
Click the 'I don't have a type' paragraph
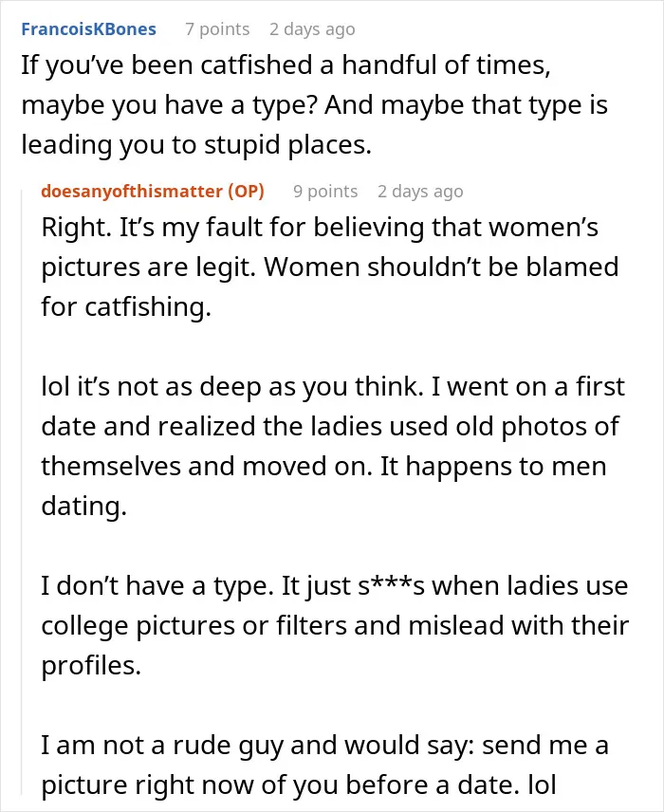point(335,625)
